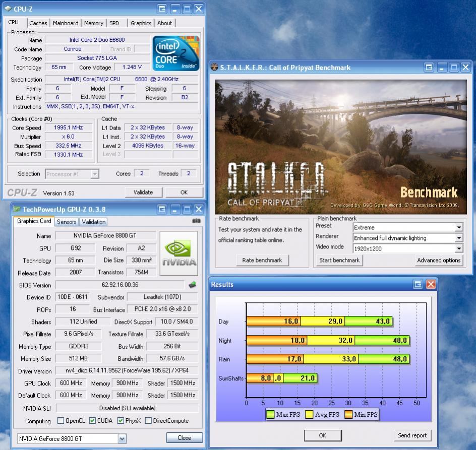This screenshot has width=476, height=450.
Task: Click the SunShafts min FPS bar 8,0
Action: tap(260, 378)
